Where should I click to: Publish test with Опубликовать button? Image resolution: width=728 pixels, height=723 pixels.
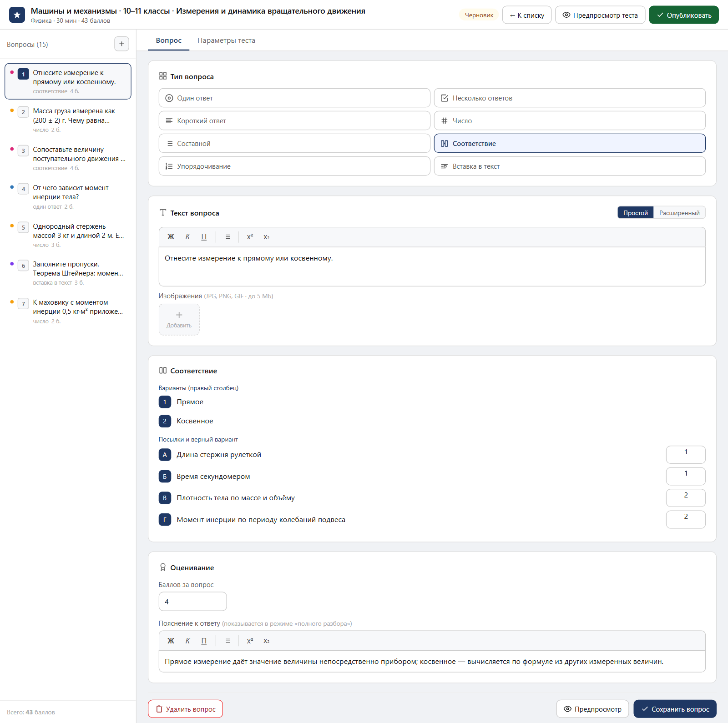[x=684, y=15]
